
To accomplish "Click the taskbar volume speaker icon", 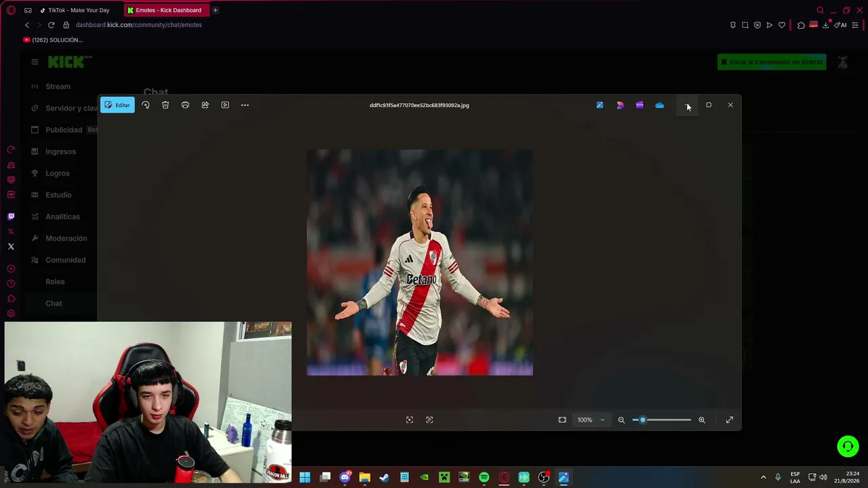I will (823, 478).
